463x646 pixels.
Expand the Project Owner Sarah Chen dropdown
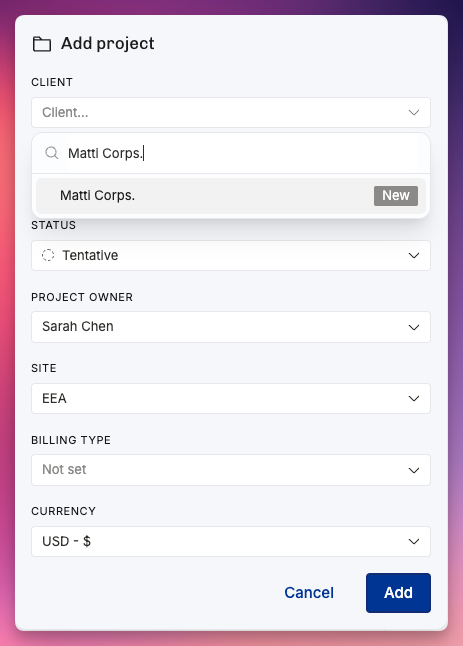231,327
